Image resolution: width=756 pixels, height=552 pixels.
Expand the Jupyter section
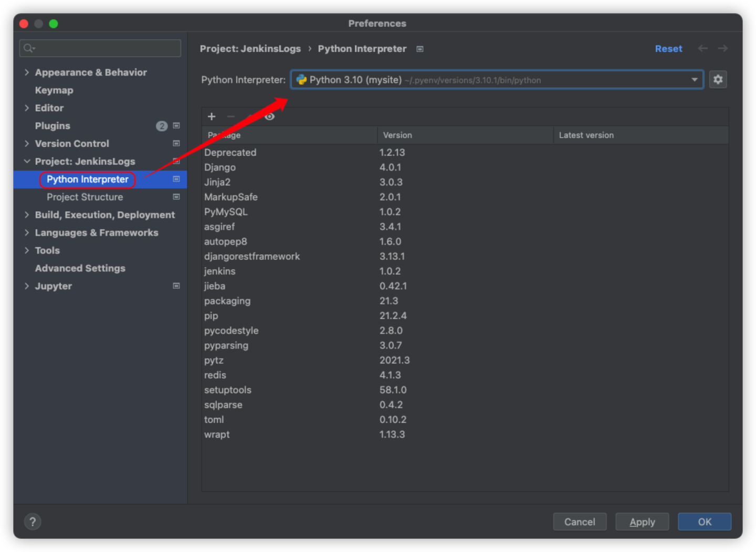(x=27, y=286)
